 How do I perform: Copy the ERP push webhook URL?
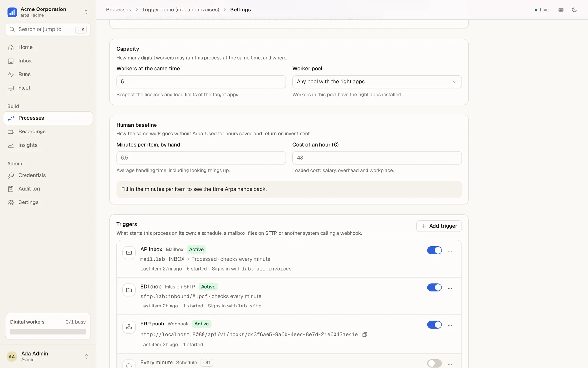click(x=365, y=334)
